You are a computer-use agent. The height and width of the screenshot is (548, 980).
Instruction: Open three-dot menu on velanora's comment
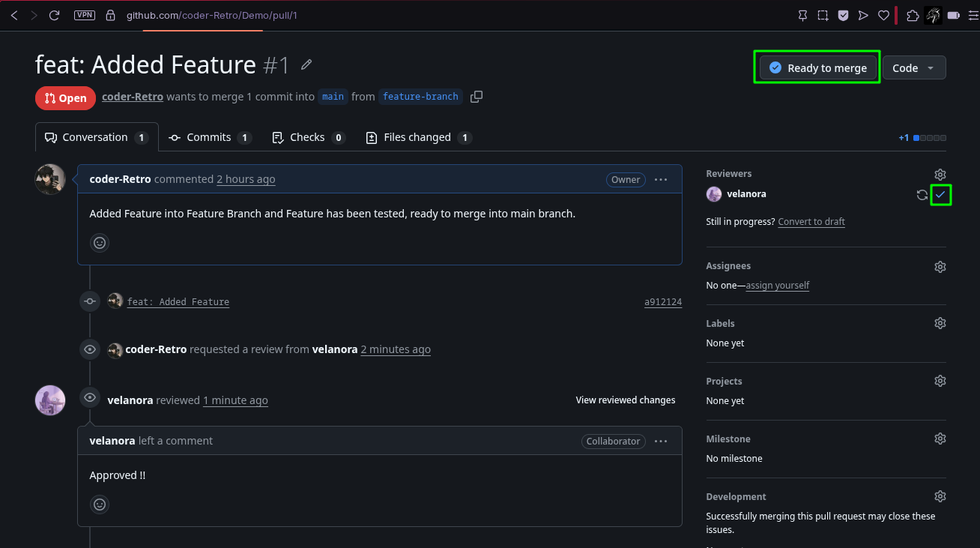pyautogui.click(x=661, y=442)
